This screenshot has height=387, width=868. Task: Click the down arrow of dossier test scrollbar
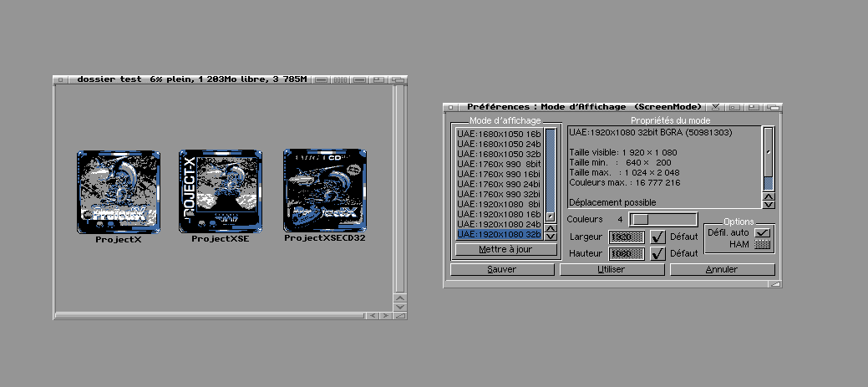[x=399, y=307]
